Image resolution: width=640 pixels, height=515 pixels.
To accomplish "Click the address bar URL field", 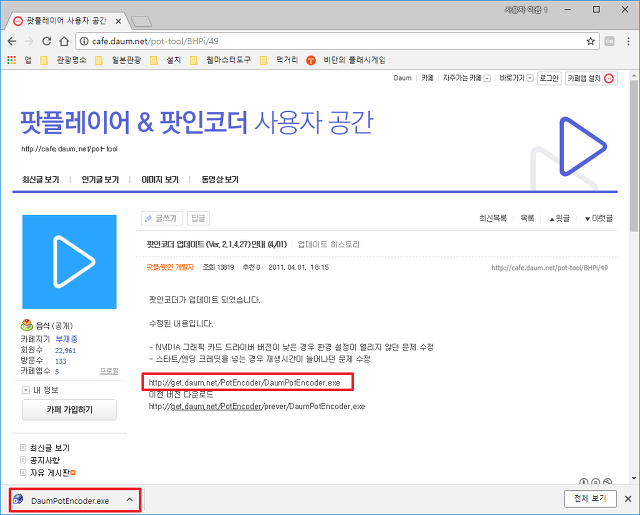I will pos(337,41).
